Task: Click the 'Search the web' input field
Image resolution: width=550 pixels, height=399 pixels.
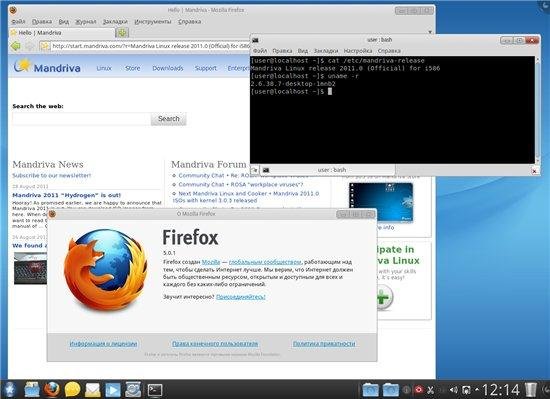Action: click(x=81, y=119)
